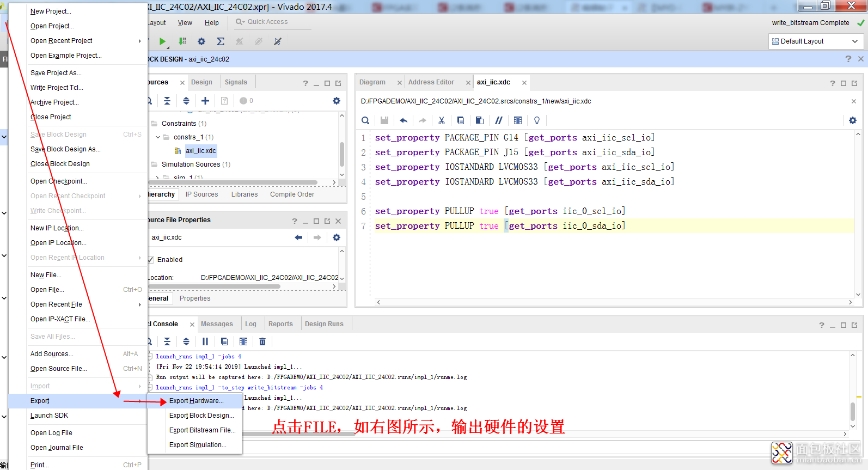Viewport: 868px width, 470px height.
Task: Select Add Sources menu entry
Action: click(78, 354)
